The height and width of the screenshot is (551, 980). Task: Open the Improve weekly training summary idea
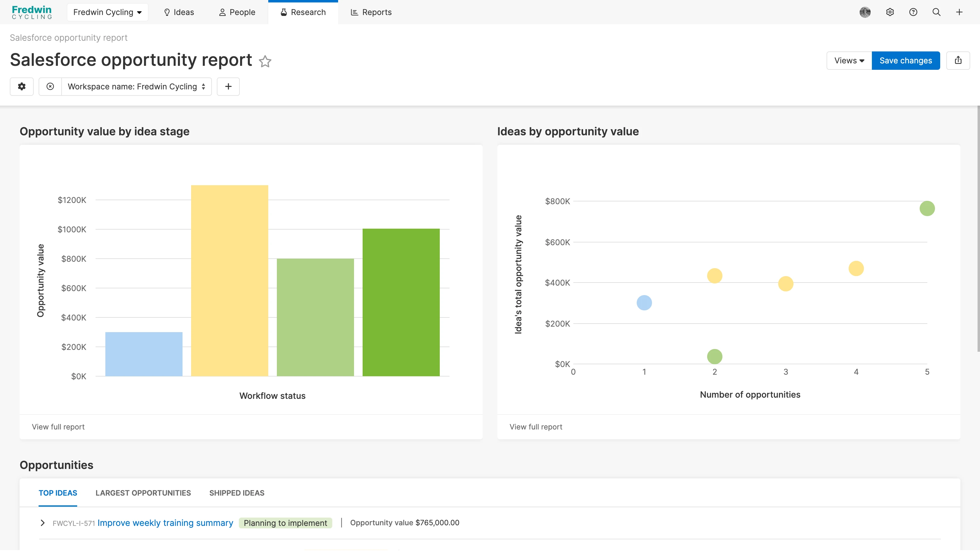[x=164, y=523]
